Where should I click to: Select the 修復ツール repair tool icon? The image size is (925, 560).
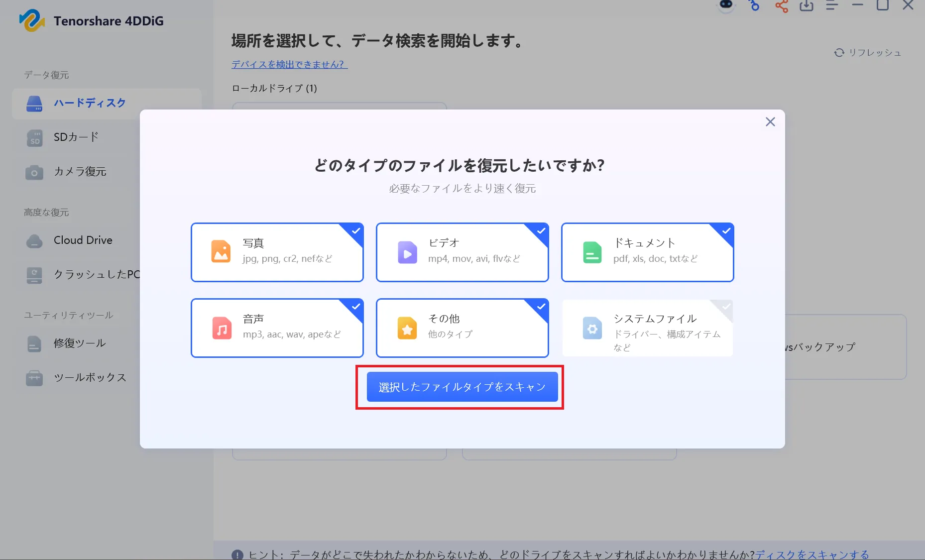[34, 343]
